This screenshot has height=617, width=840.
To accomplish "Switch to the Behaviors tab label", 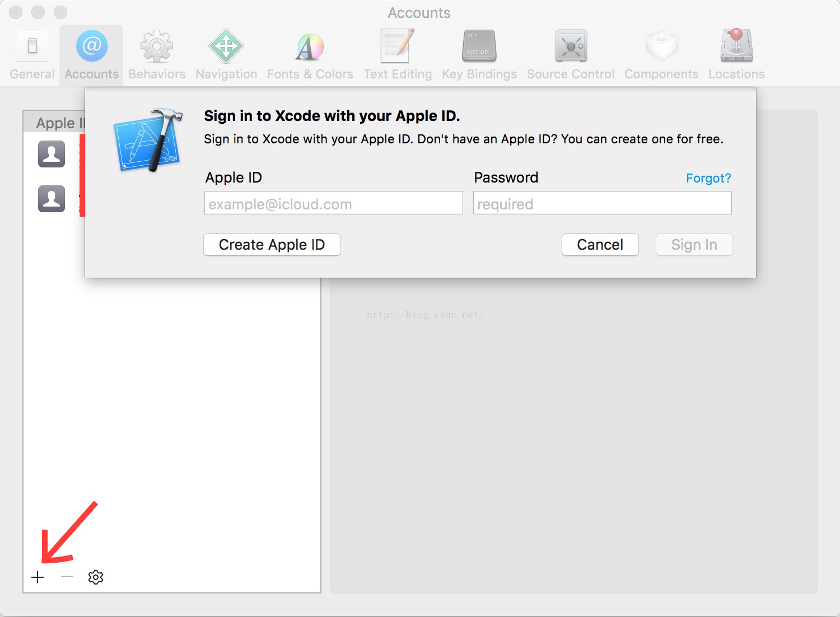I will (157, 74).
